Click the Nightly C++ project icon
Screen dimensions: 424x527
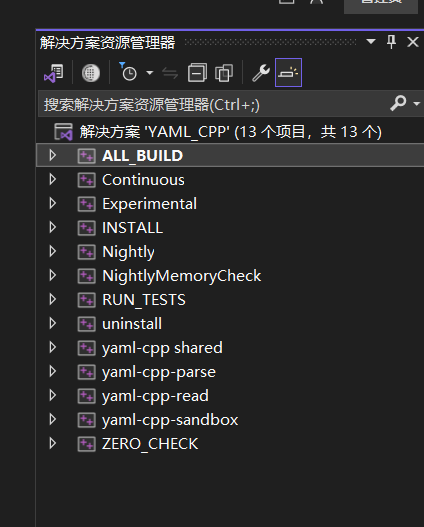click(x=87, y=252)
